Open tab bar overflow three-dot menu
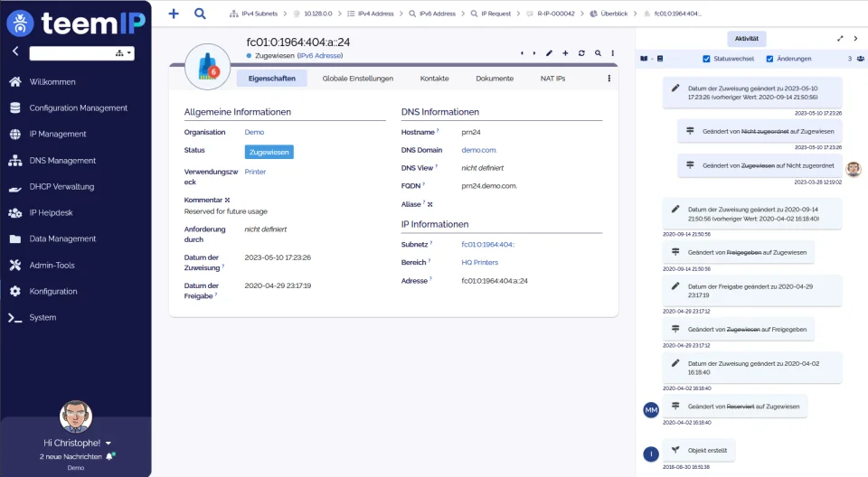The height and width of the screenshot is (477, 868). pos(609,79)
